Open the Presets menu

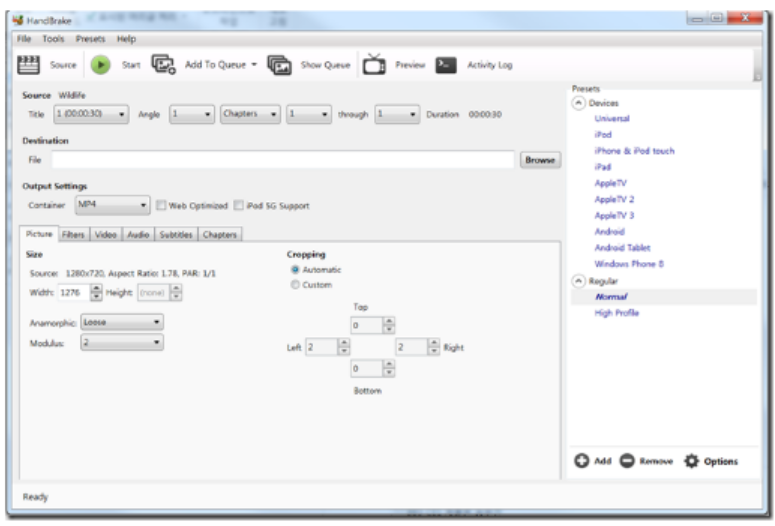(x=90, y=39)
